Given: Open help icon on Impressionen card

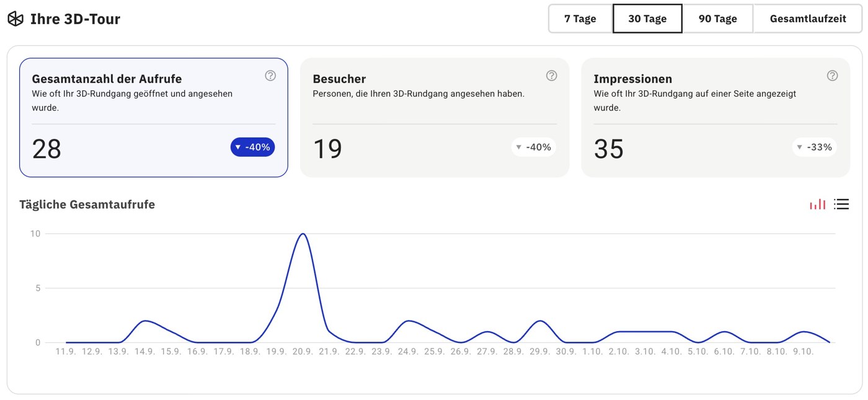Looking at the screenshot, I should tap(833, 76).
